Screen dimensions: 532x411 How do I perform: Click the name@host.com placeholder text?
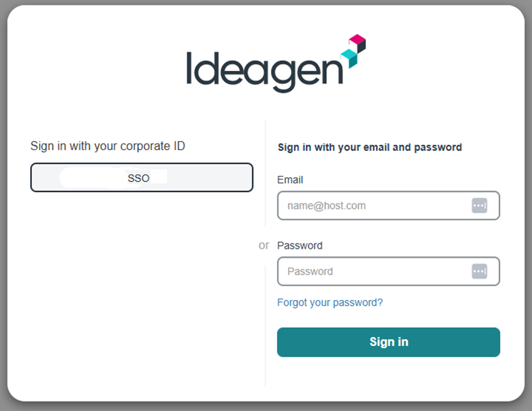coord(326,206)
